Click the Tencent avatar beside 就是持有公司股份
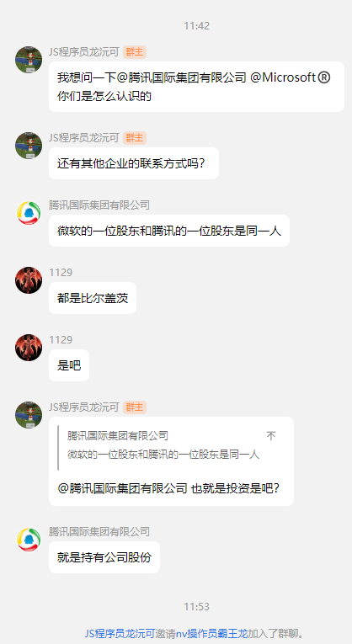The width and height of the screenshot is (352, 644). coord(29,540)
